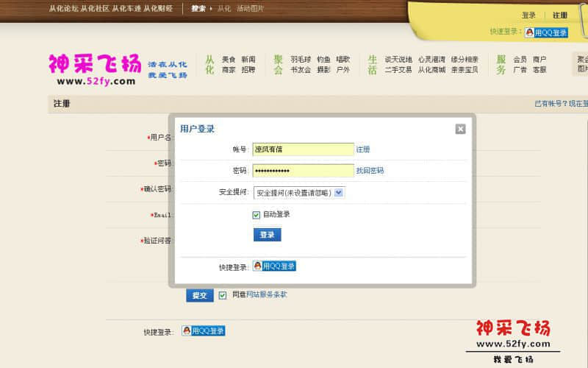The height and width of the screenshot is (368, 588).
Task: Open the 安全提问 dropdown
Action: tap(299, 193)
